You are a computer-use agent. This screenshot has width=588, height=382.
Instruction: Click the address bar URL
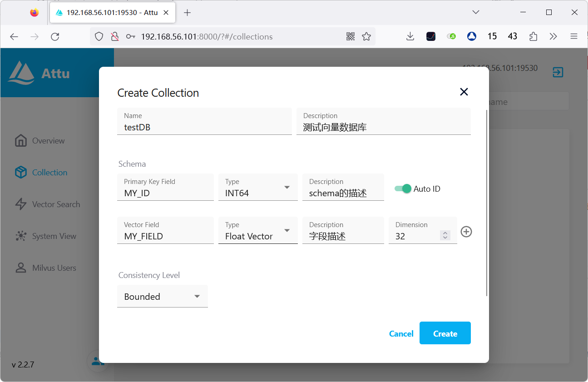click(x=207, y=37)
